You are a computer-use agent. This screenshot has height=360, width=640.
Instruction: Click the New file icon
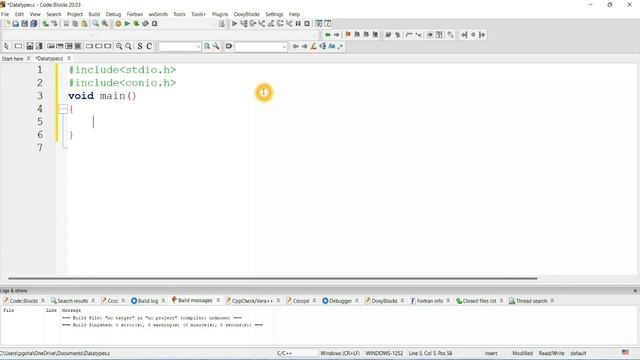coord(7,24)
